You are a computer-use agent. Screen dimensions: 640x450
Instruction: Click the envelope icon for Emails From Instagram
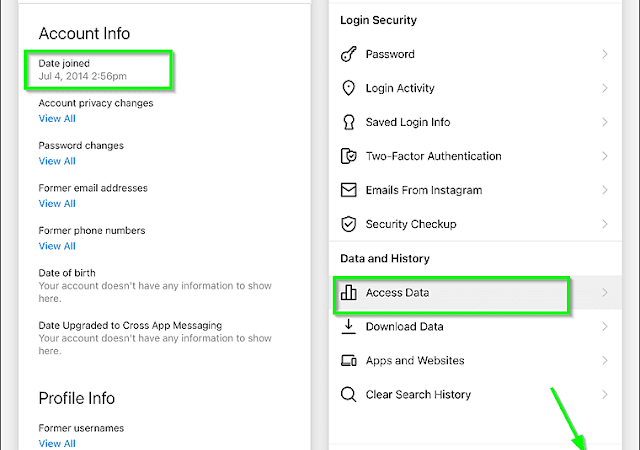pos(349,190)
